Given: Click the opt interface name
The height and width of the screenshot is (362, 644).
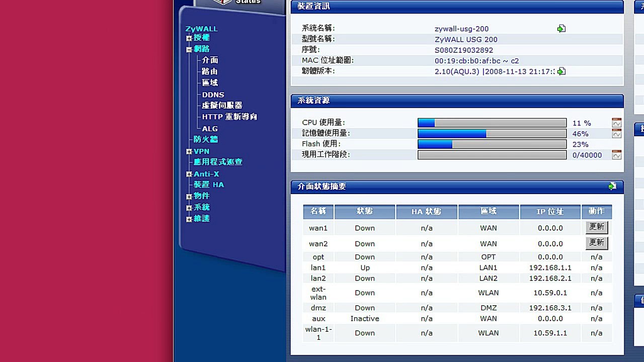Looking at the screenshot, I should (318, 257).
